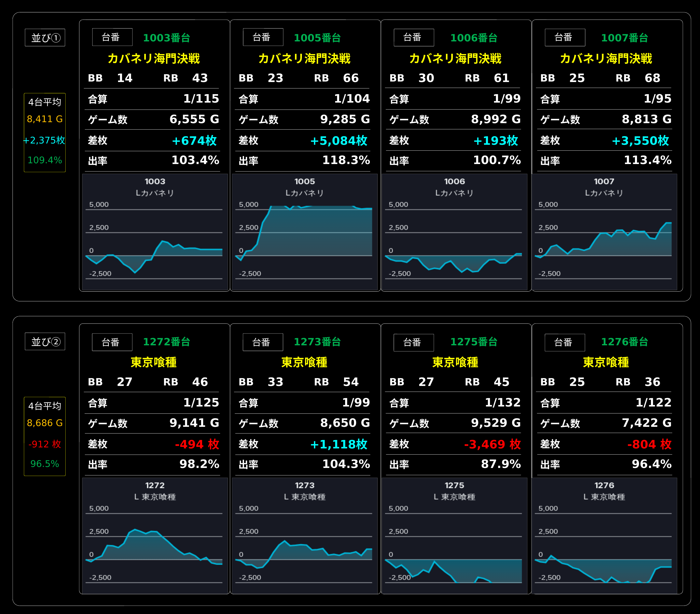
Task: Click the combined probability 1/104
Action: [352, 99]
